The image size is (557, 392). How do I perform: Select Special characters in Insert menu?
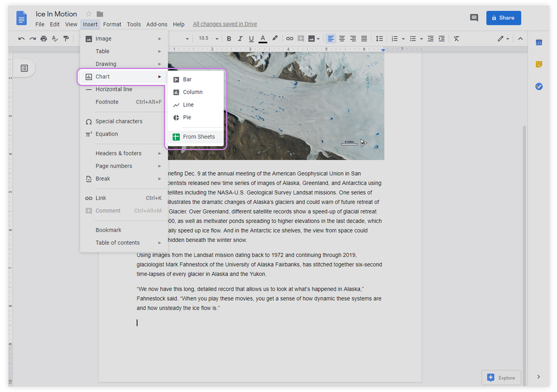pyautogui.click(x=124, y=121)
